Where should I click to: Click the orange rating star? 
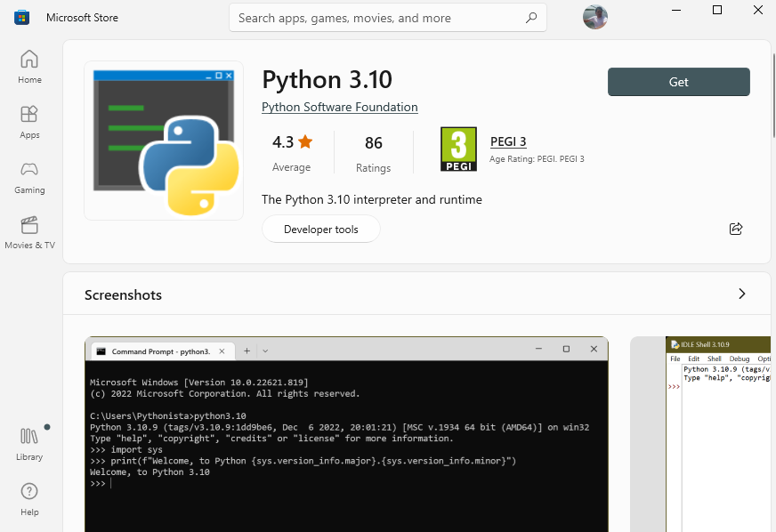[x=305, y=142]
